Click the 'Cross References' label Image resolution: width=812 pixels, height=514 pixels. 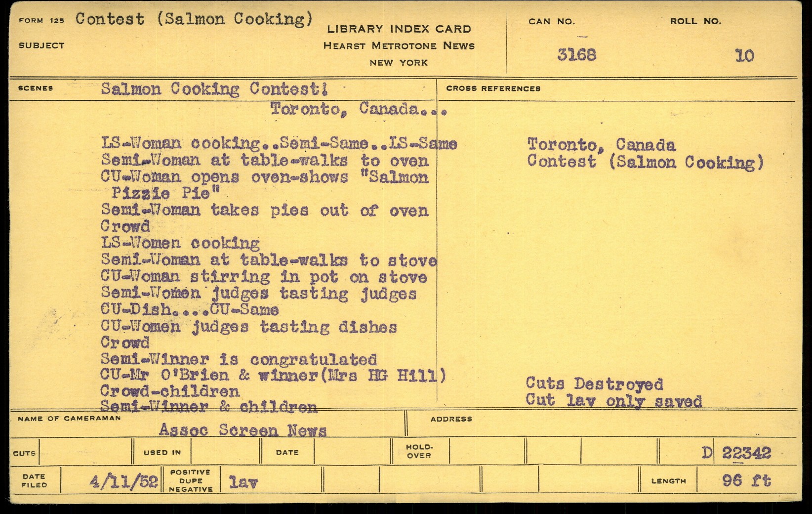tap(493, 88)
